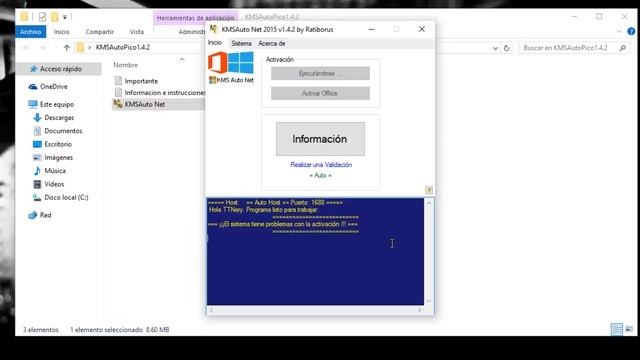Minimize the KMSAuto Net window
This screenshot has height=360, width=640.
[x=371, y=29]
